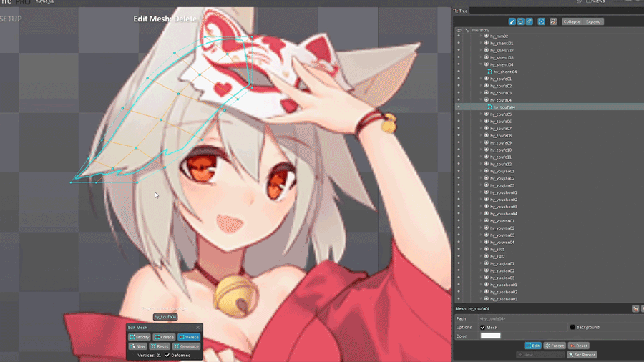Click the Expand button in Tree toolbar
Screen dimensions: 644x362
coord(593,21)
